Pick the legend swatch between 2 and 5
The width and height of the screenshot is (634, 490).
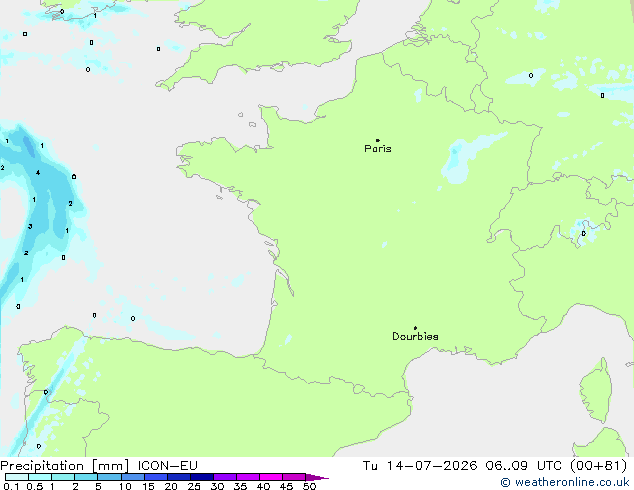point(86,477)
